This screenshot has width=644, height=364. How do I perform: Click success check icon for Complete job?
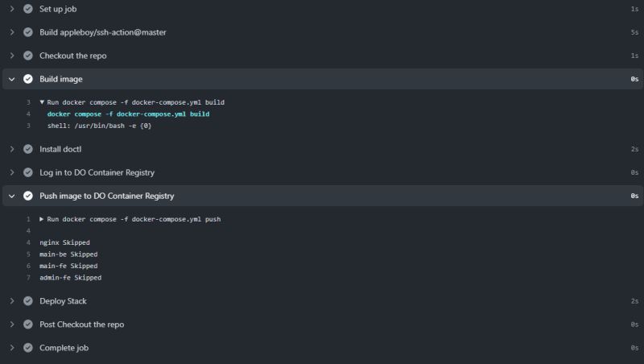[x=28, y=348]
